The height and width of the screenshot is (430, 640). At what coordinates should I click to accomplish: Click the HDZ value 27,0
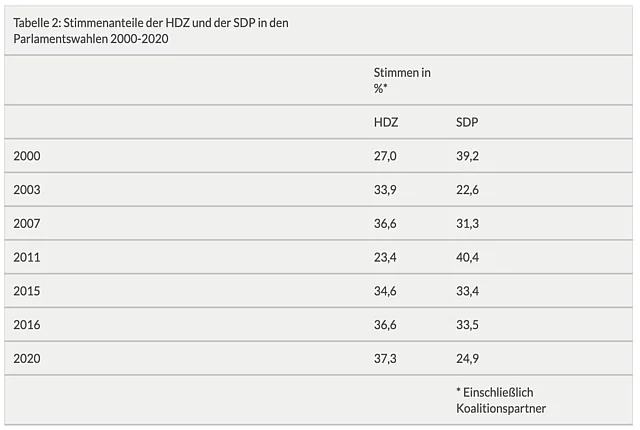coord(386,156)
